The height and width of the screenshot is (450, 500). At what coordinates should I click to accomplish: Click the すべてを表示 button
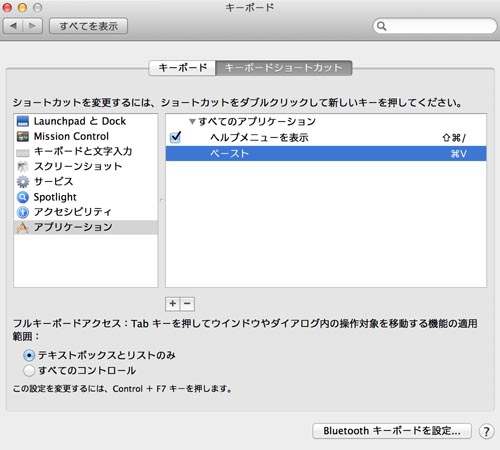(x=88, y=26)
